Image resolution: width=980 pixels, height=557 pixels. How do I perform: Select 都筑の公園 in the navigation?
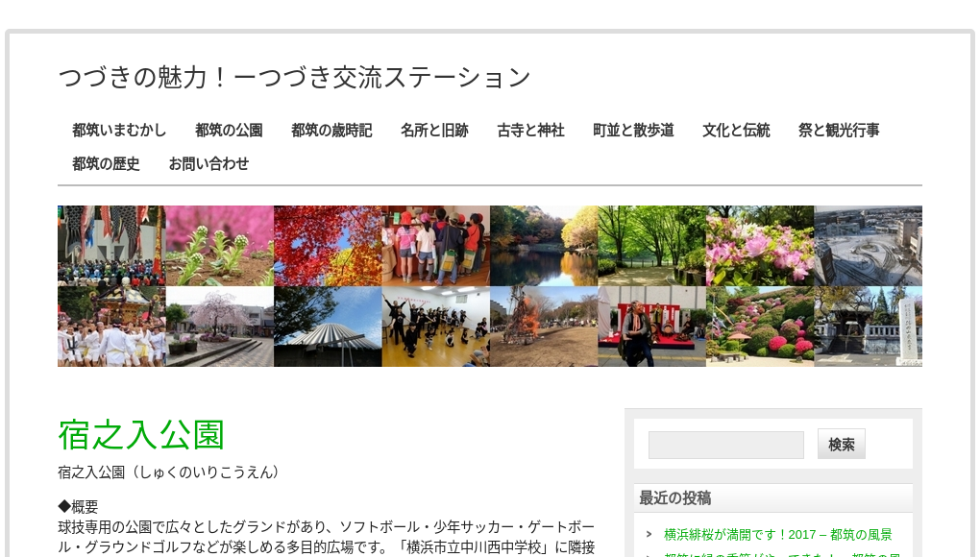pyautogui.click(x=229, y=131)
